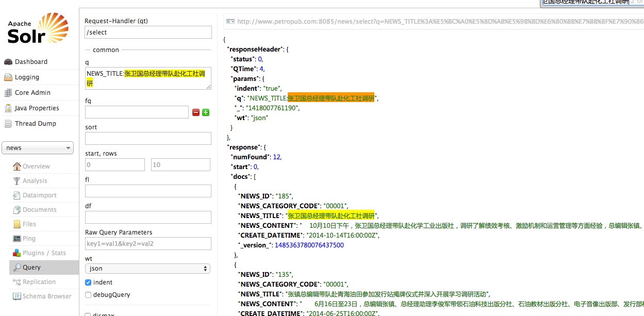Click the Plugins / Stats icon
This screenshot has height=316, width=644.
point(17,253)
